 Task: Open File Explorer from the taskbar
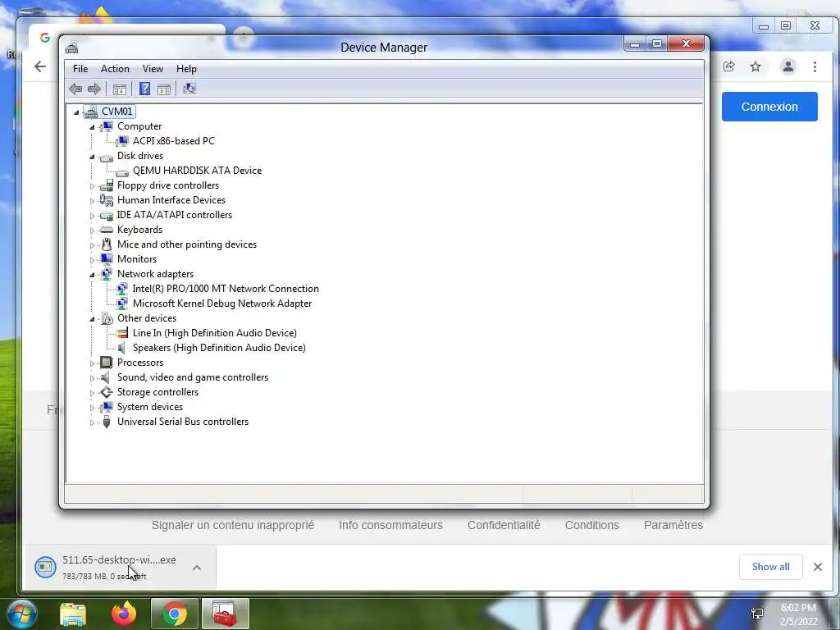pos(73,614)
